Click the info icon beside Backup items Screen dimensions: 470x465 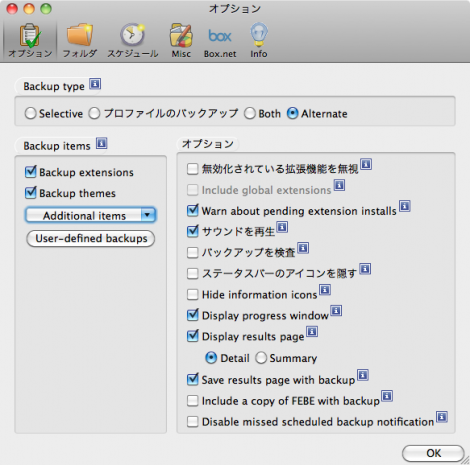pyautogui.click(x=102, y=143)
